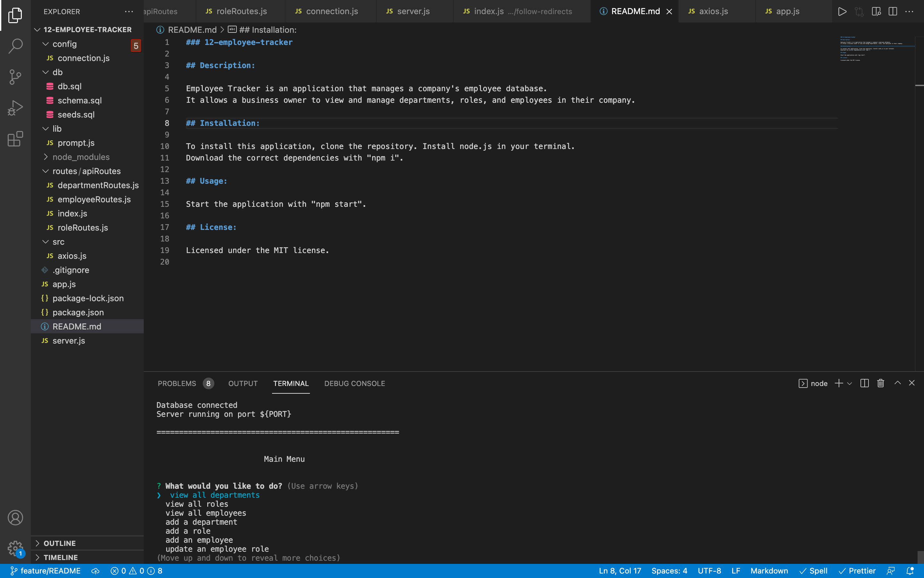Open the Accounts icon in activity bar
The image size is (924, 578).
pos(15,518)
